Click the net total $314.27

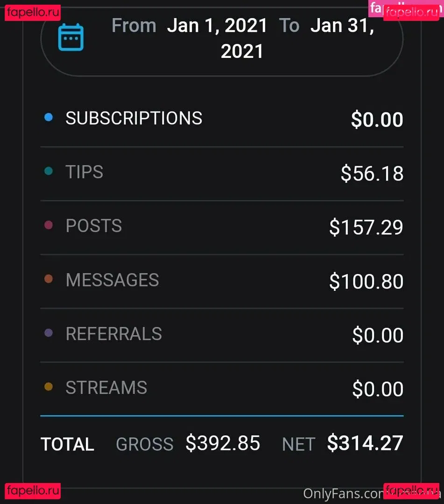[365, 443]
